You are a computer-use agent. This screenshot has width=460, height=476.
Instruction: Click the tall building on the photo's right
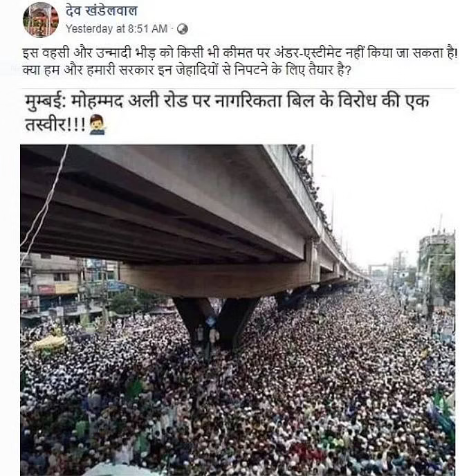tap(436, 267)
